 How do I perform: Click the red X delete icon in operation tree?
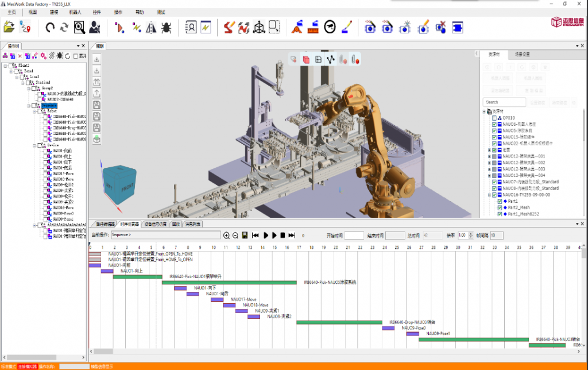click(x=20, y=56)
